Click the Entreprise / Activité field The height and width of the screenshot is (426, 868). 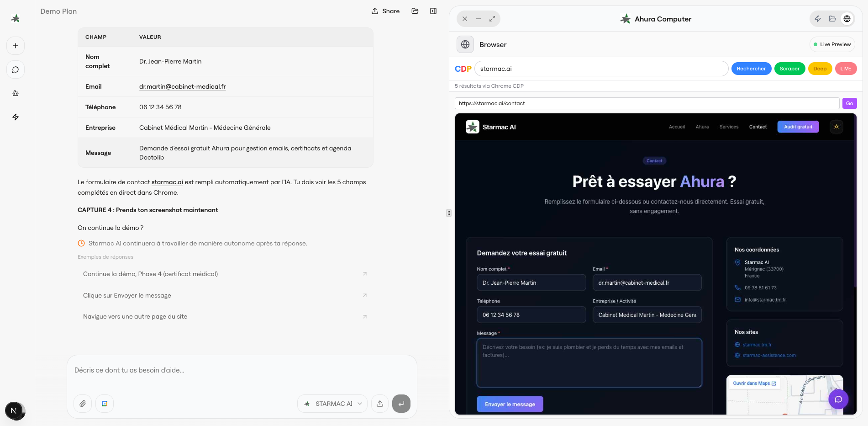[647, 314]
